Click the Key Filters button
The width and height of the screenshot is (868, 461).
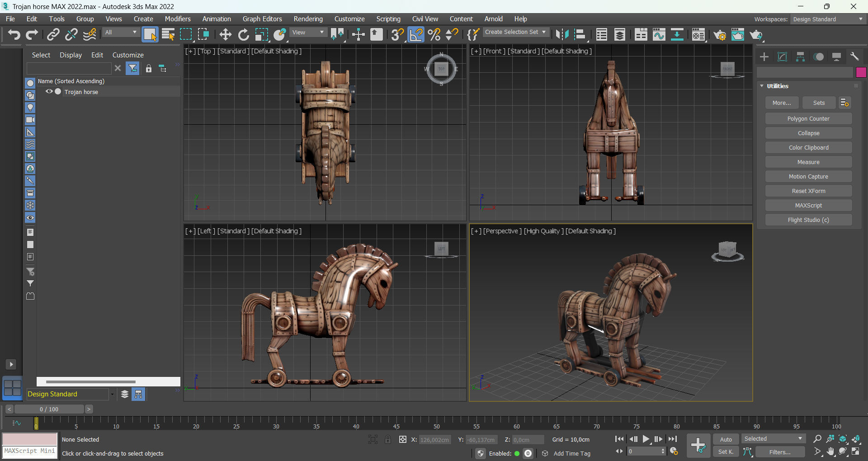pos(780,452)
